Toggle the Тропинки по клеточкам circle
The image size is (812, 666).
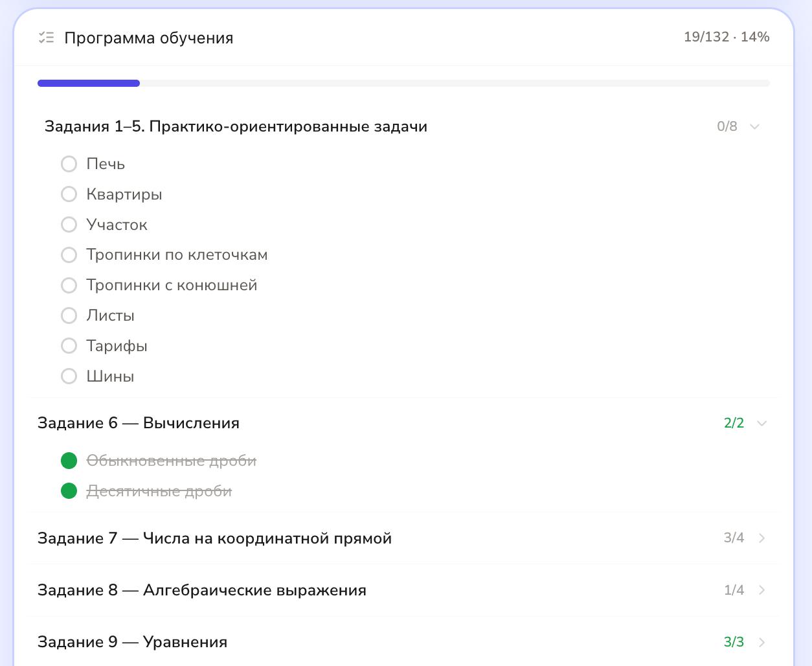coord(69,255)
